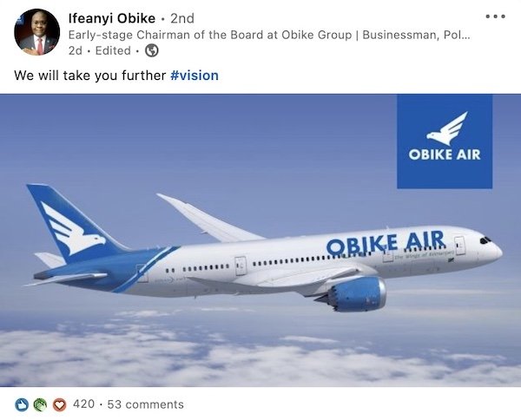Click the 2nd connection degree label
Screen dimensions: 521x420
(x=182, y=18)
